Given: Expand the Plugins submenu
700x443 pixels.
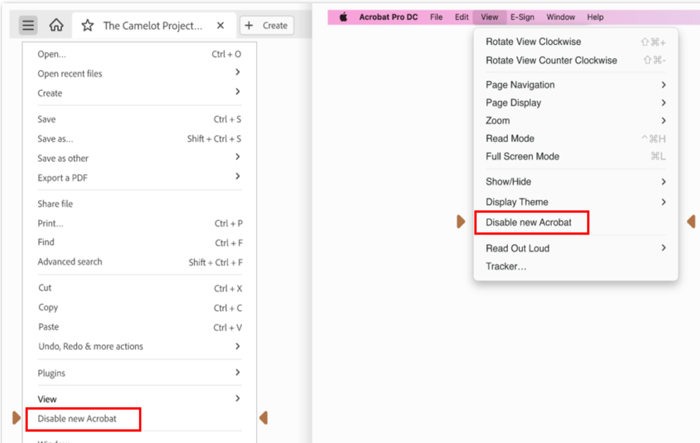Looking at the screenshot, I should click(x=139, y=372).
